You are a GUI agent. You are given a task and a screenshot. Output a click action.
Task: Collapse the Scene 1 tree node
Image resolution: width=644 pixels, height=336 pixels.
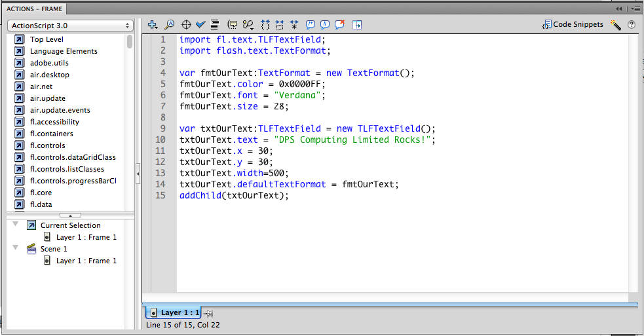16,248
